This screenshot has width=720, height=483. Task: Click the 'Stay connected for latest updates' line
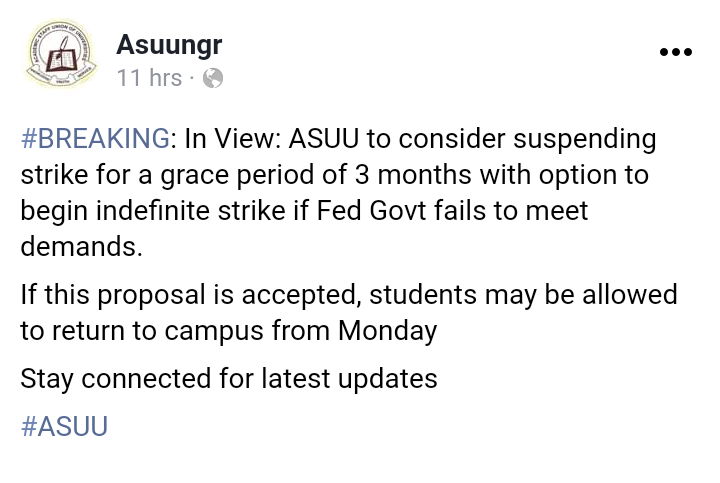pyautogui.click(x=229, y=380)
